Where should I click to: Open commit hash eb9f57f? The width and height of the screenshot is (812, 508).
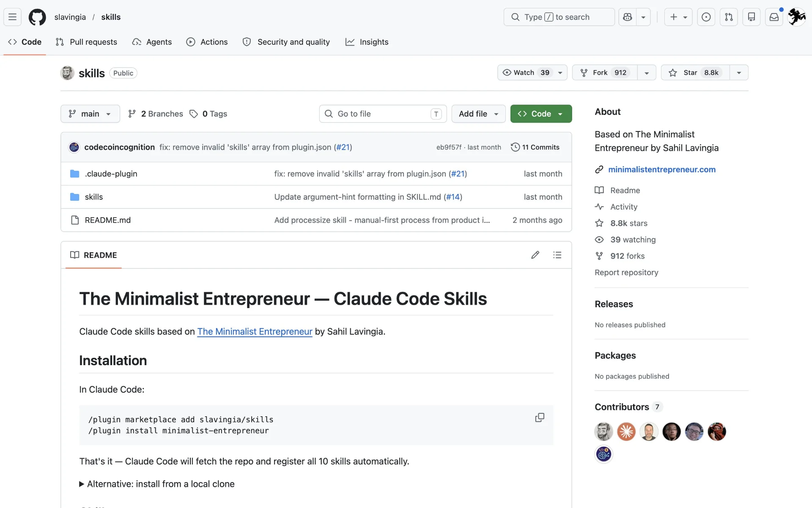(x=449, y=147)
